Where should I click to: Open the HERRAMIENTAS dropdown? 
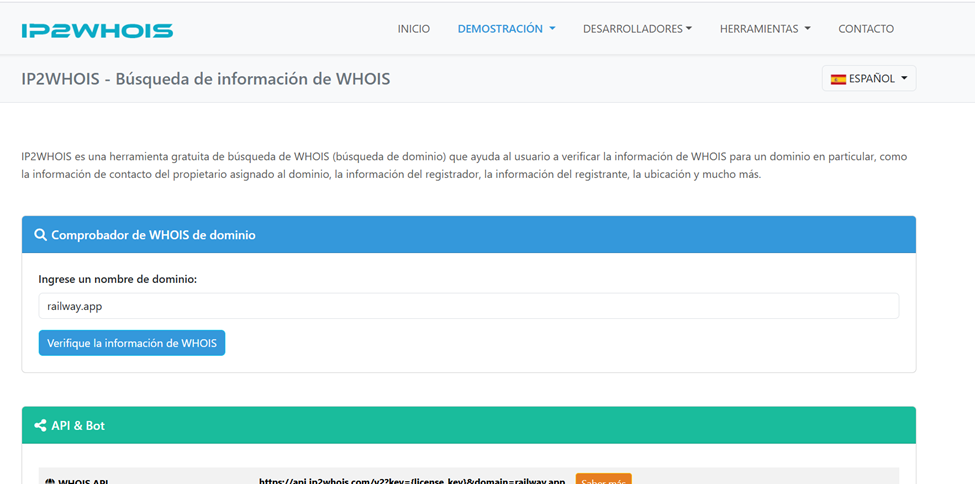[765, 29]
